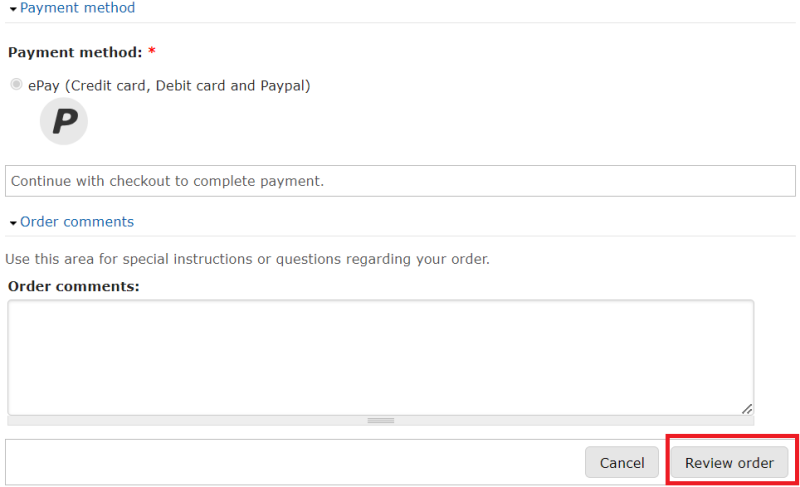The height and width of the screenshot is (487, 800).
Task: Collapse the Payment method section arrow
Action: click(13, 9)
